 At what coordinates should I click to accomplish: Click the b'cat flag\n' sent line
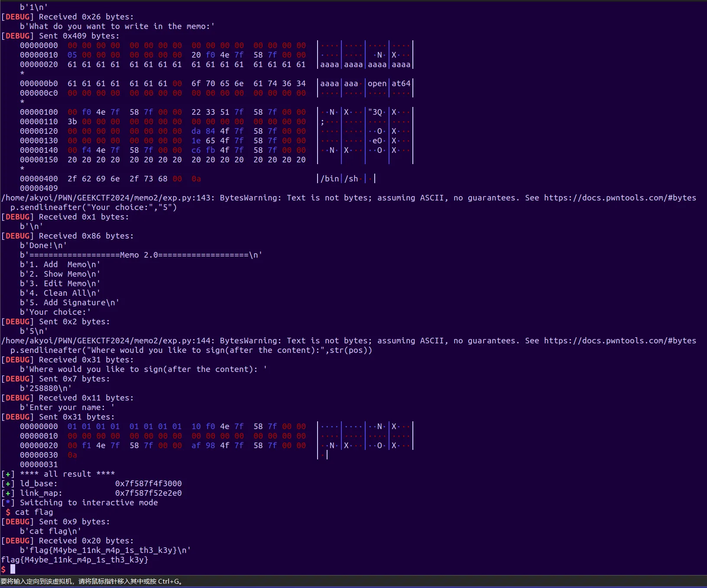(x=51, y=531)
